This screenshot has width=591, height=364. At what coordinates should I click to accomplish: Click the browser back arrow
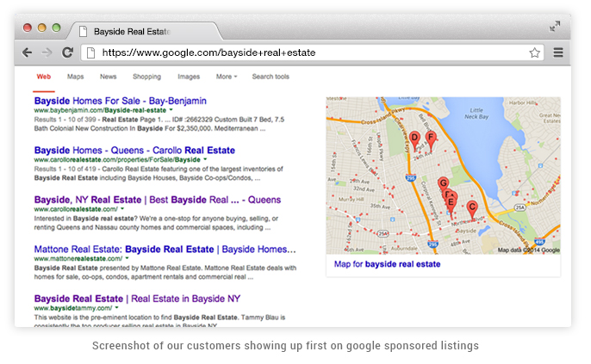(28, 52)
